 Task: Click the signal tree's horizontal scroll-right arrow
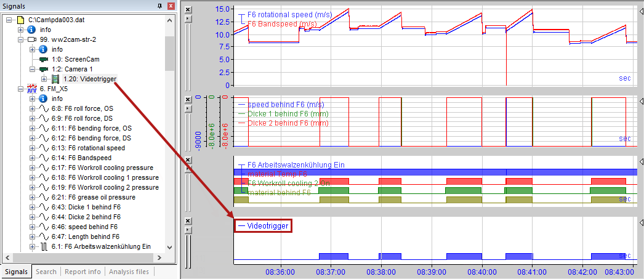click(x=159, y=257)
